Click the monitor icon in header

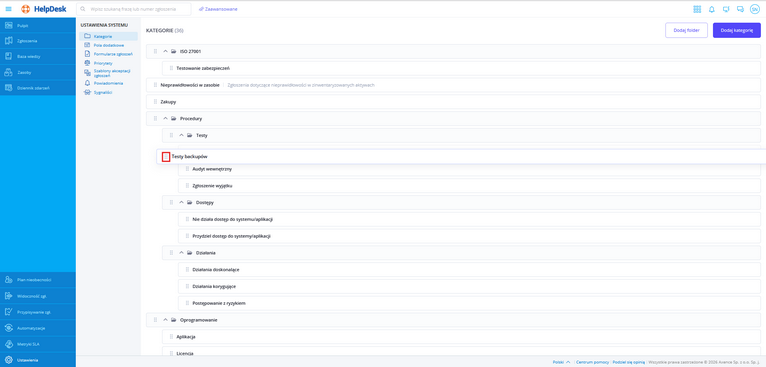click(726, 9)
